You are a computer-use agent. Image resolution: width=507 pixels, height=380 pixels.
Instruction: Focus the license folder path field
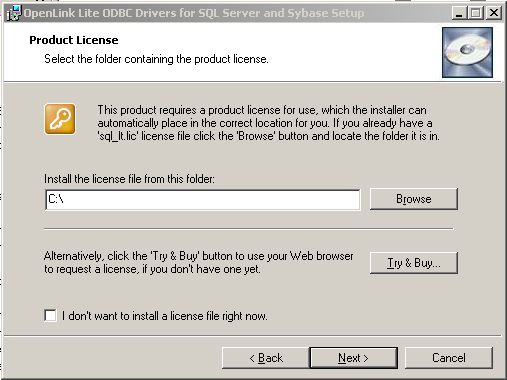203,200
